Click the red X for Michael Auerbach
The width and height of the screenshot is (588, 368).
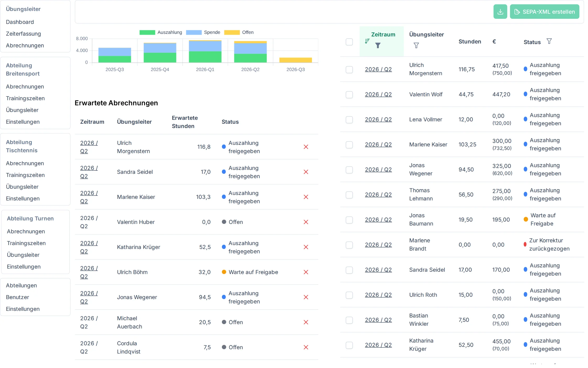(x=306, y=322)
